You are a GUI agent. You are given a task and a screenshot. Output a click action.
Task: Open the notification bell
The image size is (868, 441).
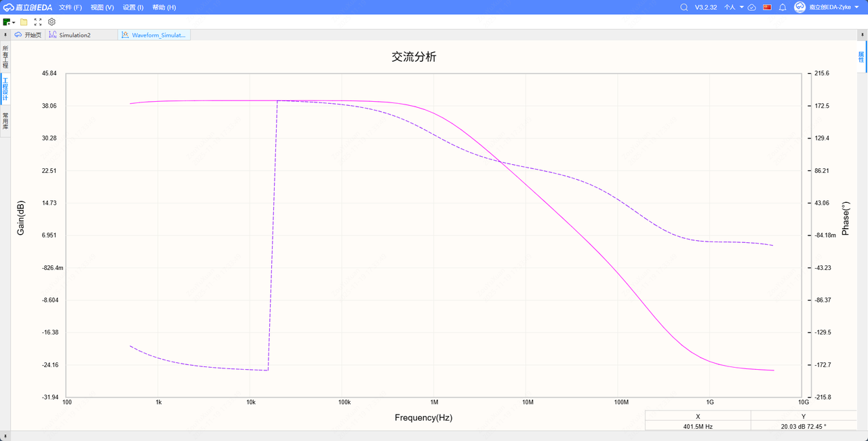click(x=783, y=7)
